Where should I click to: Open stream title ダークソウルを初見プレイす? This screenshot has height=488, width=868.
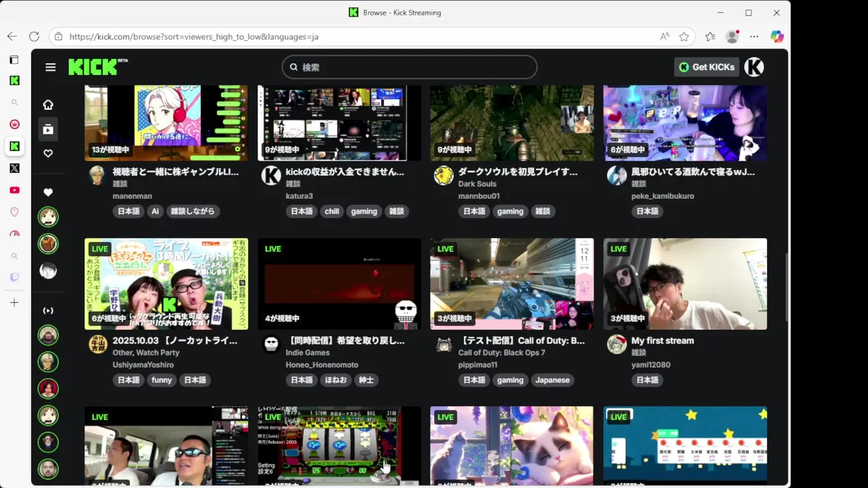tap(518, 172)
